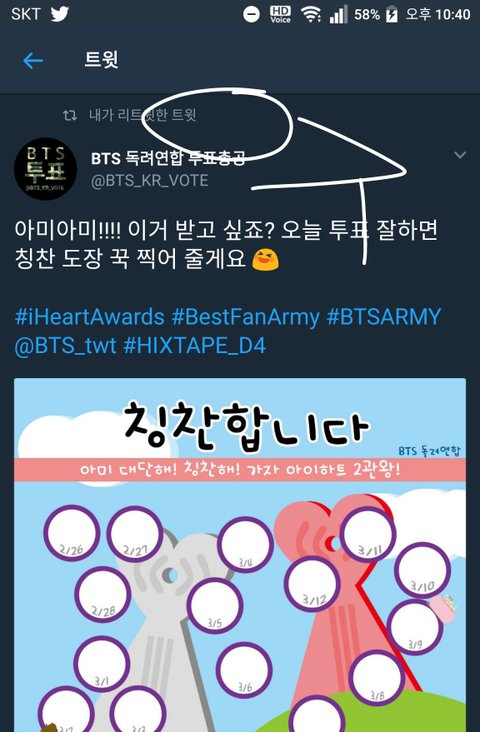480x732 pixels.
Task: Tap the account name BTS 독려연합 투표총공
Action: [168, 158]
